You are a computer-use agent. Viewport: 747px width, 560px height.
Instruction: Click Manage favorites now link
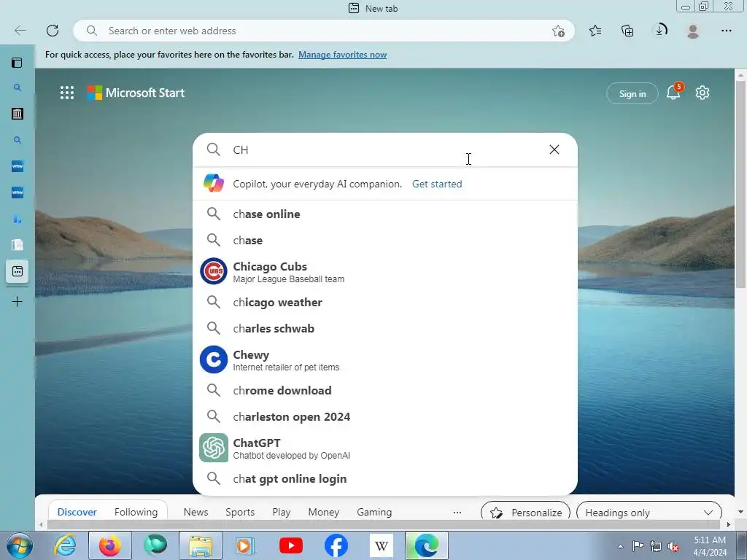(343, 55)
